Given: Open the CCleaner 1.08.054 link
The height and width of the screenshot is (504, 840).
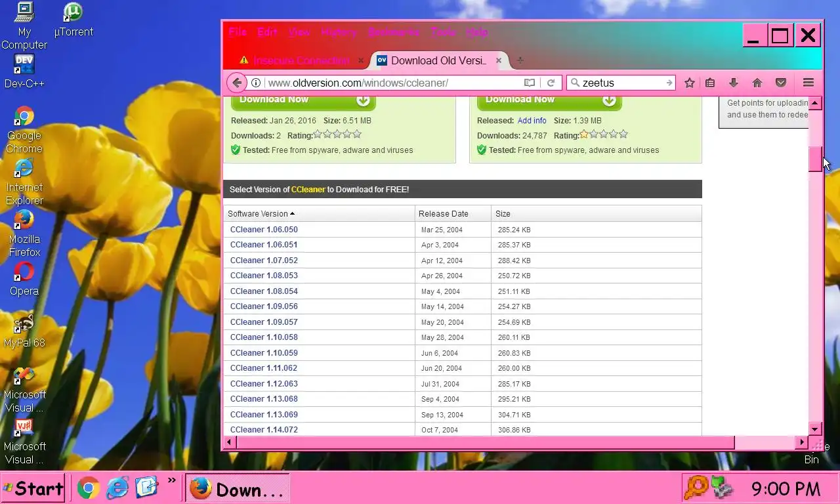Looking at the screenshot, I should [x=264, y=291].
